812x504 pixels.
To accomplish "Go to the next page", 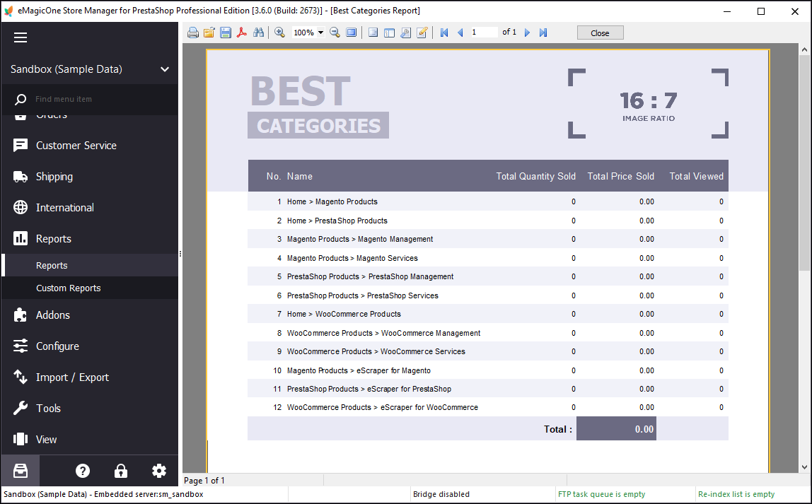I will [x=527, y=33].
